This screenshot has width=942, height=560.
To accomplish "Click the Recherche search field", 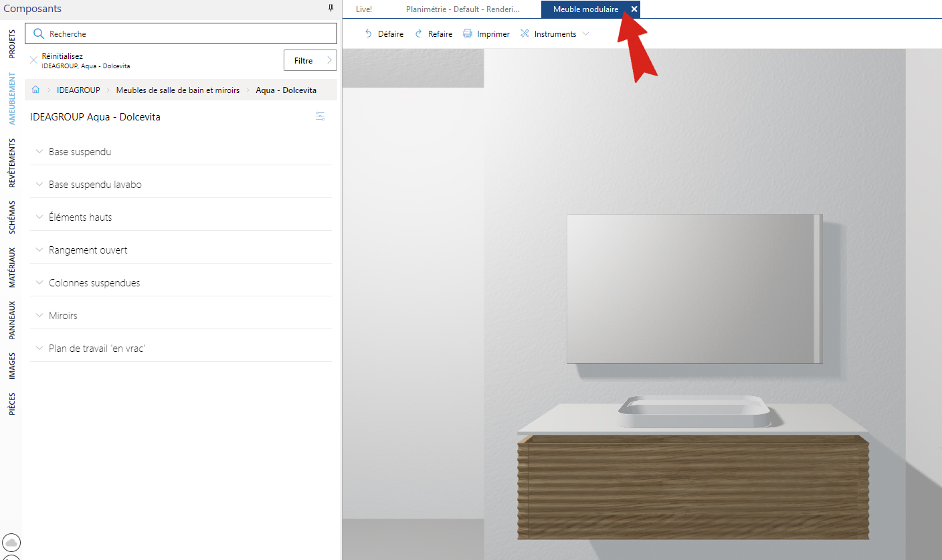I will (x=181, y=33).
